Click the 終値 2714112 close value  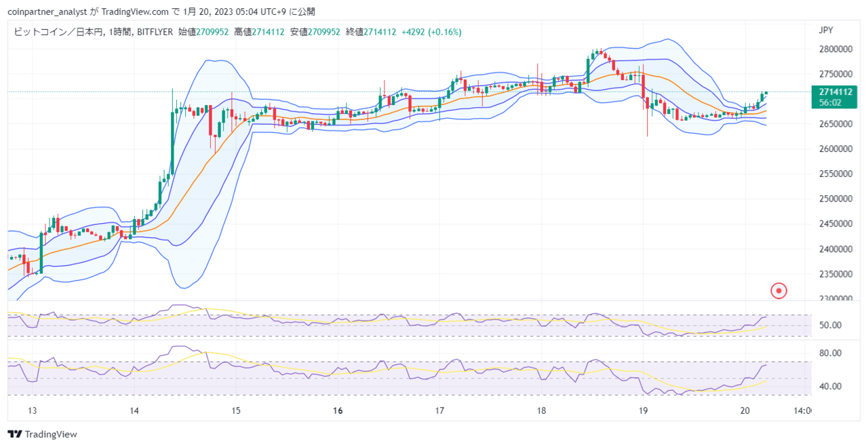coord(371,31)
